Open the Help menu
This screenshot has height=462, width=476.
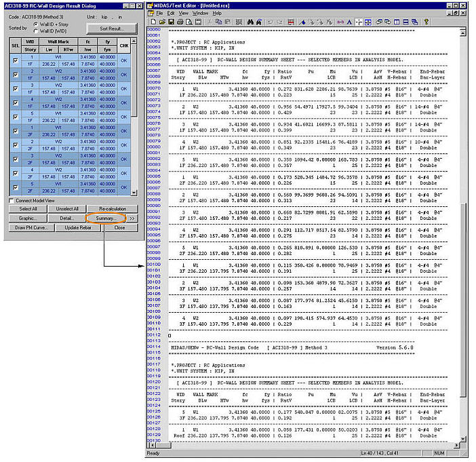coord(217,13)
